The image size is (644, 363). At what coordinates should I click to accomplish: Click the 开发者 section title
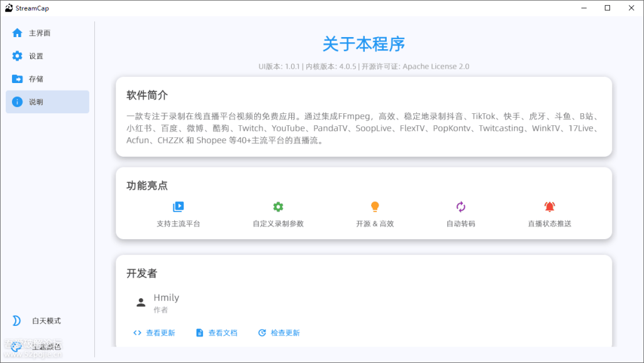click(142, 274)
